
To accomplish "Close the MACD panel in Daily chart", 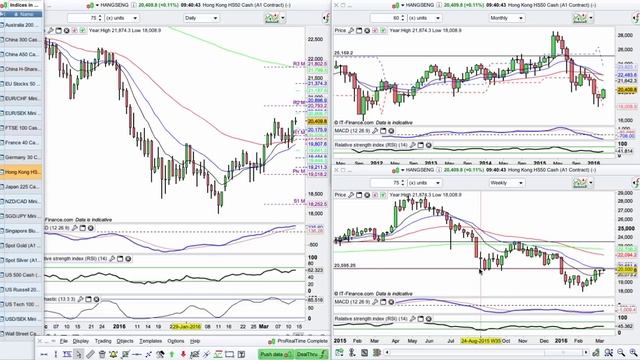I will [x=91, y=228].
